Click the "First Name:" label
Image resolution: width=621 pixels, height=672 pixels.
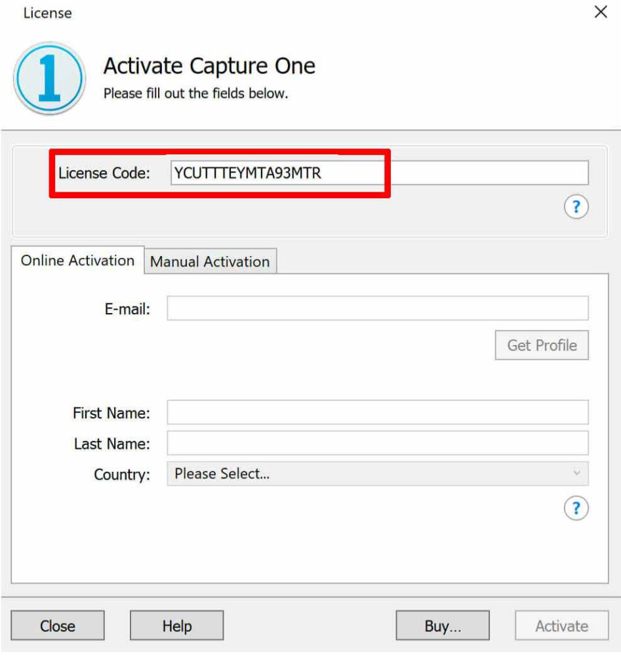coord(111,413)
